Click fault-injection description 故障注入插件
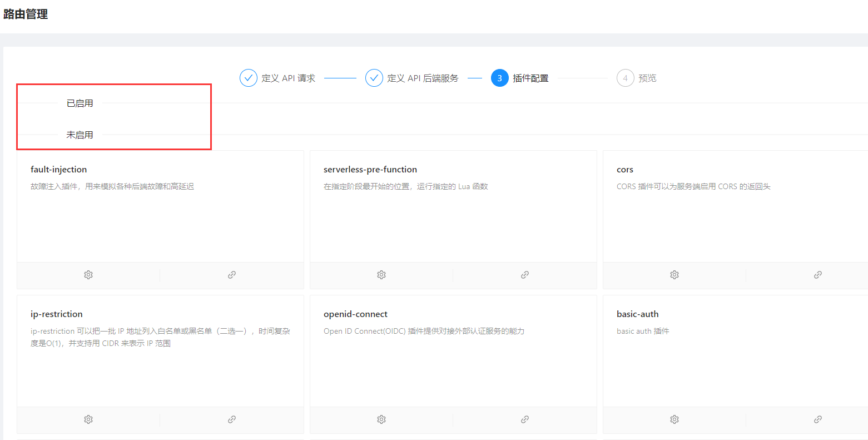The width and height of the screenshot is (868, 440). (112, 187)
